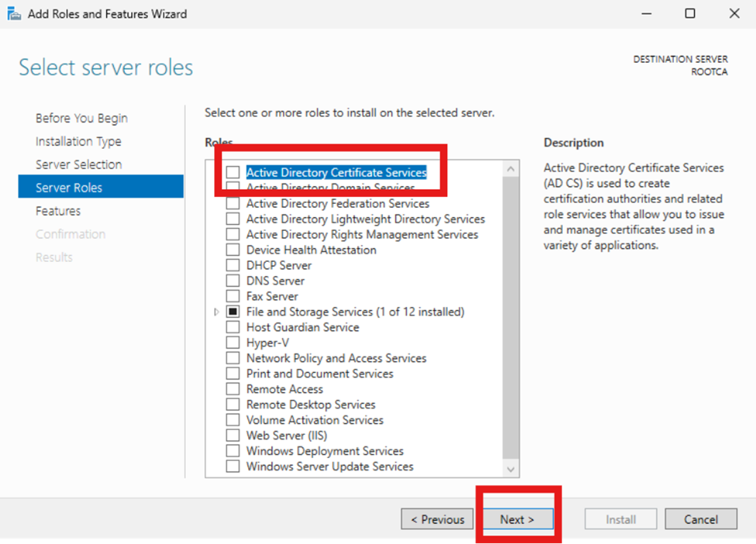This screenshot has height=544, width=756.
Task: Click the Previous button
Action: click(437, 519)
